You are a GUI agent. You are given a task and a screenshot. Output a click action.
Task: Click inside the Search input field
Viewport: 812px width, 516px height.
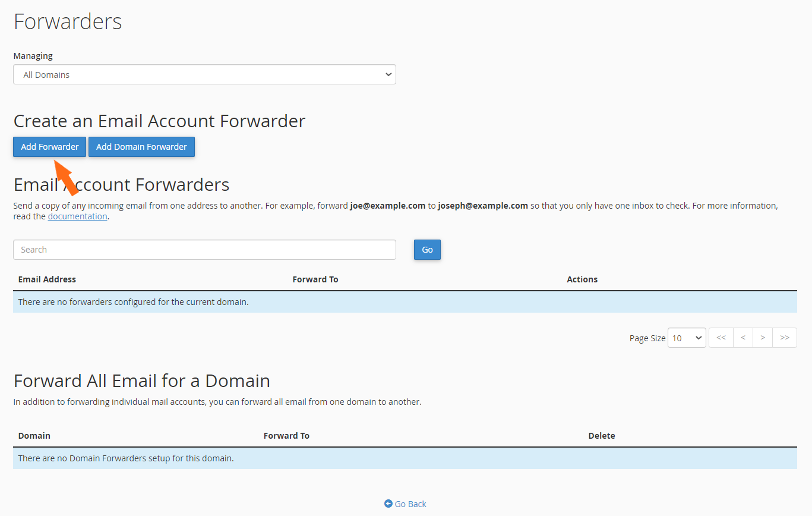click(x=204, y=249)
